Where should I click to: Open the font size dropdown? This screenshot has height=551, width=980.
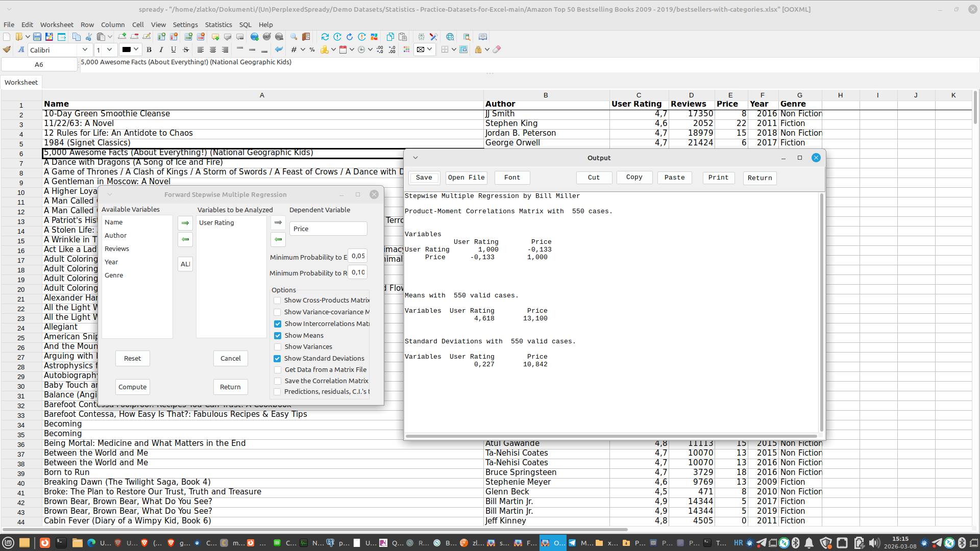[109, 49]
